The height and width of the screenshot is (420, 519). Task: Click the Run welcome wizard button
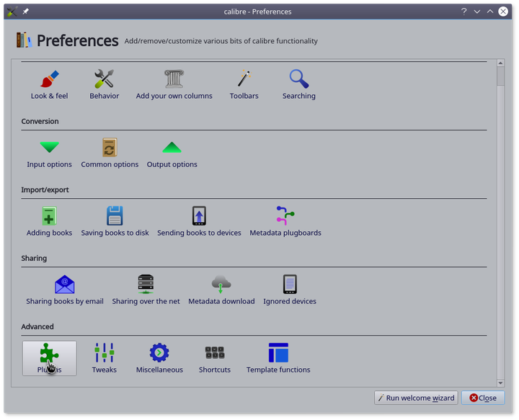tap(416, 398)
